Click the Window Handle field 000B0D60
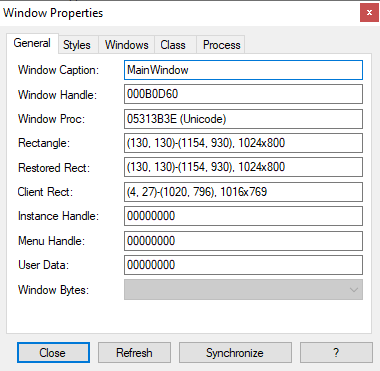Image resolution: width=380 pixels, height=371 pixels. (x=243, y=94)
